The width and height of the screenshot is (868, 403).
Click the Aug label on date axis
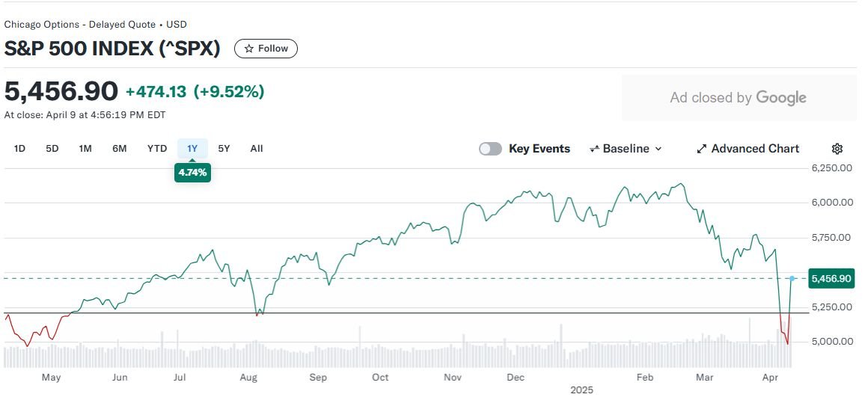click(248, 378)
